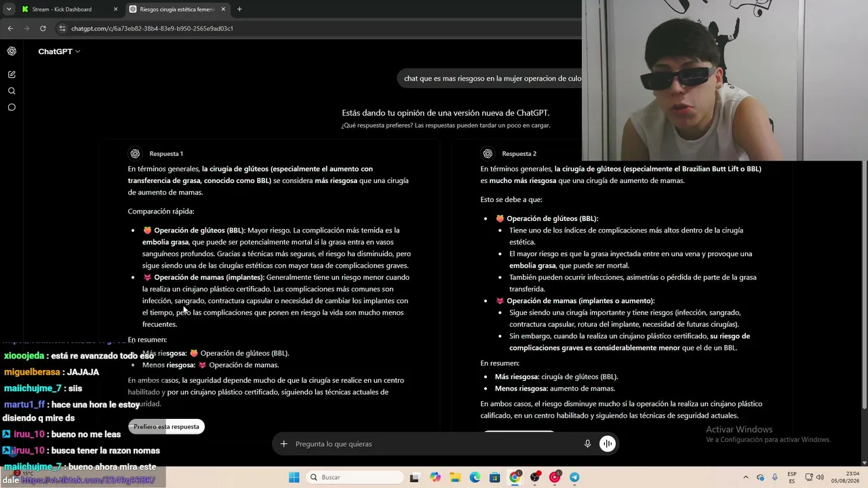Open the ChatGPT logo sidebar icon
868x488 pixels.
point(12,52)
